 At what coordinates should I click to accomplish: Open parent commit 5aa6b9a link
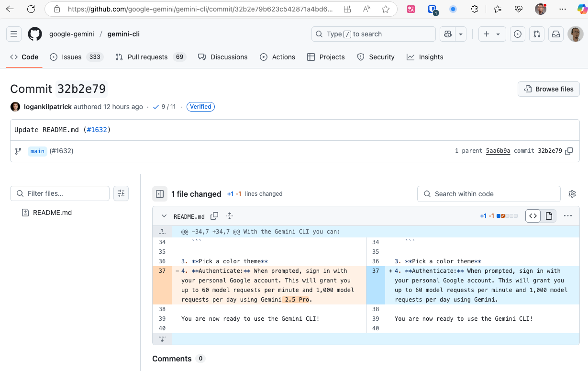(498, 151)
